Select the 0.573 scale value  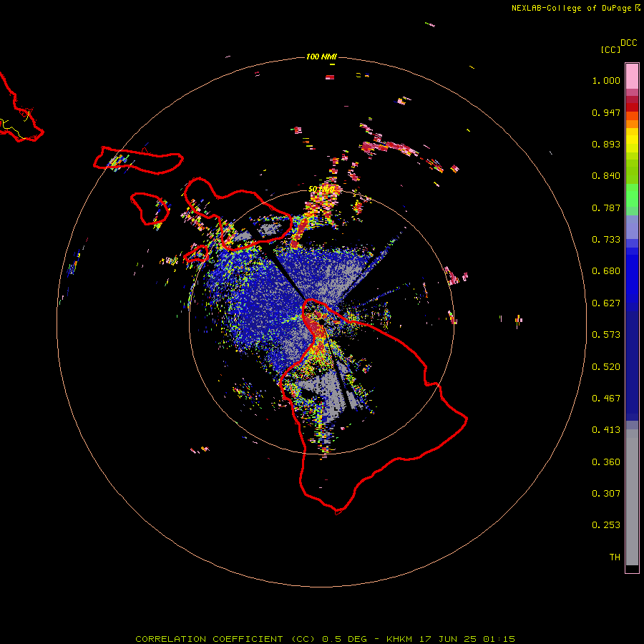(x=606, y=335)
